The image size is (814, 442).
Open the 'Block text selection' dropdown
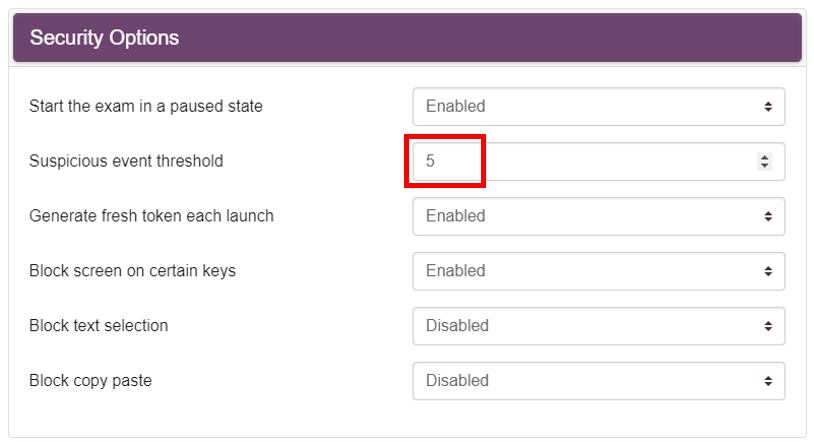(599, 326)
